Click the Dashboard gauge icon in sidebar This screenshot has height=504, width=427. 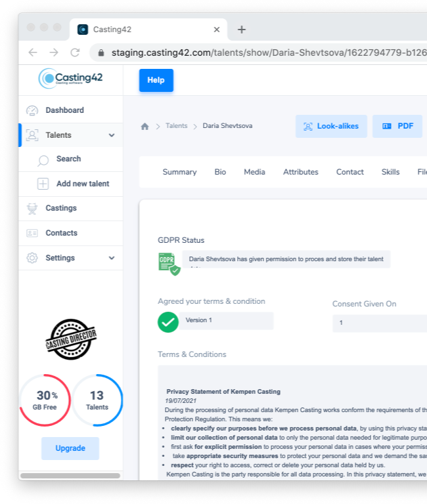tap(32, 110)
